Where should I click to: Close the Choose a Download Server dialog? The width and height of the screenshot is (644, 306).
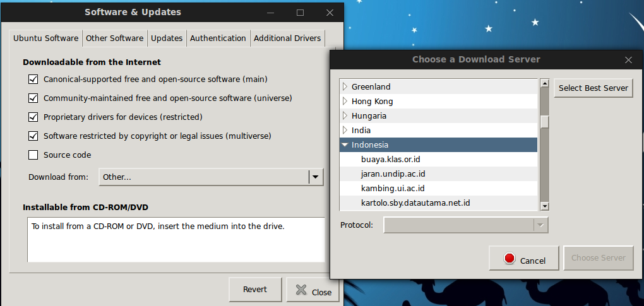[x=628, y=60]
